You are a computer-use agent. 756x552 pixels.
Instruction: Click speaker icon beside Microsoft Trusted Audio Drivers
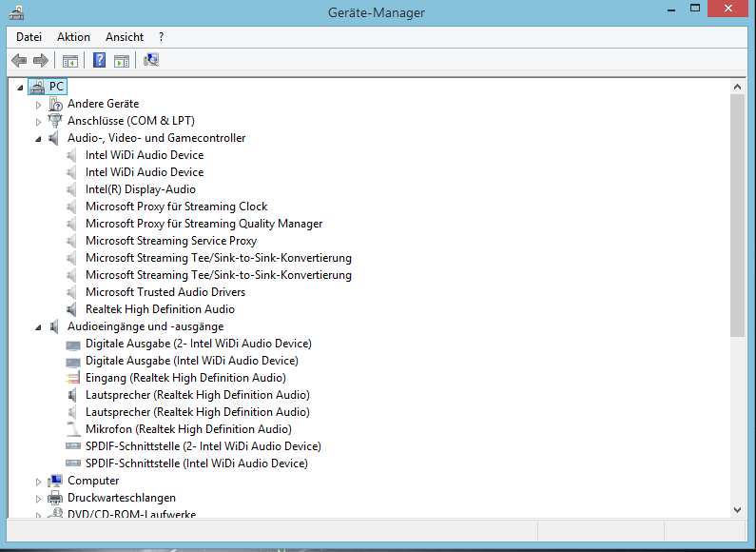(72, 292)
